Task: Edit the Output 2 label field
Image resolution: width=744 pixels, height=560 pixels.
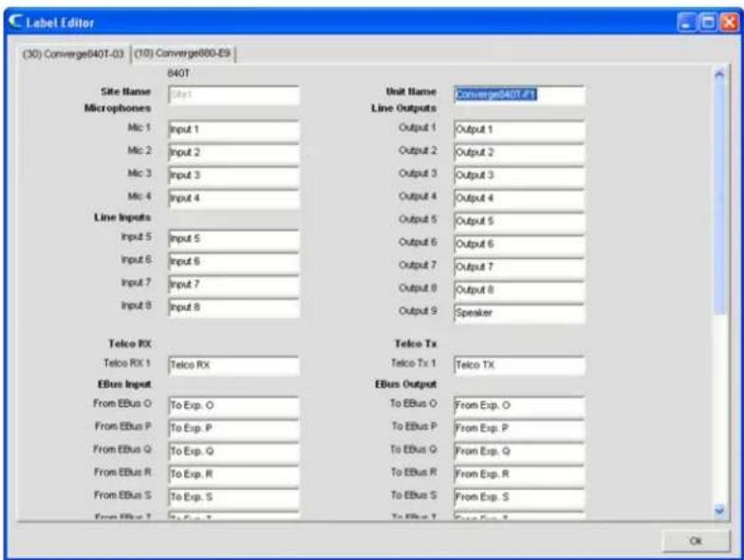Action: 519,153
